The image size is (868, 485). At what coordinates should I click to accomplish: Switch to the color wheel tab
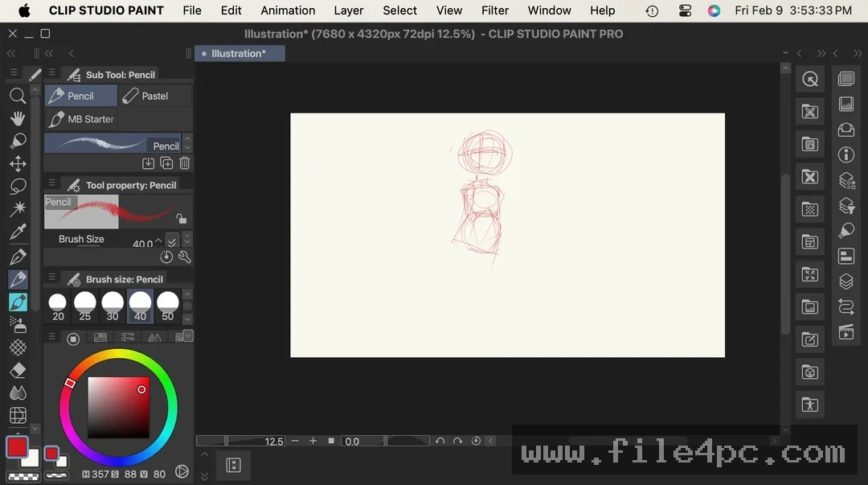pyautogui.click(x=73, y=339)
